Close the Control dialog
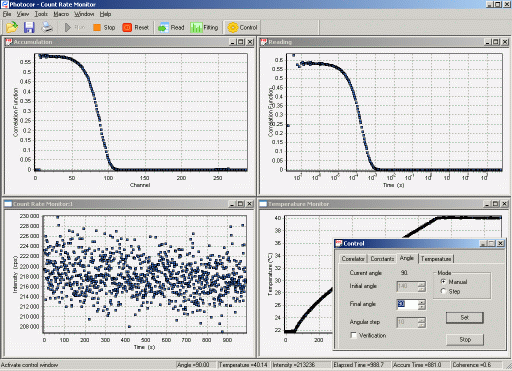 pos(501,243)
